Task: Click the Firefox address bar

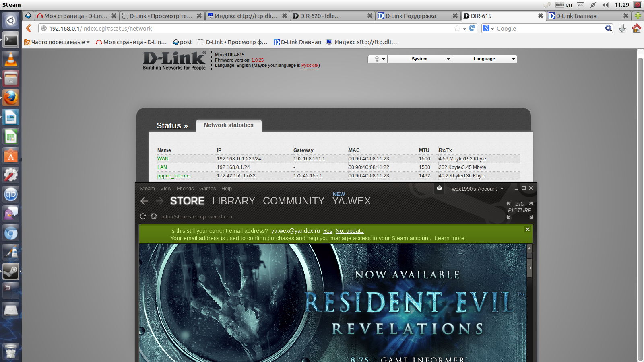Action: coord(250,29)
